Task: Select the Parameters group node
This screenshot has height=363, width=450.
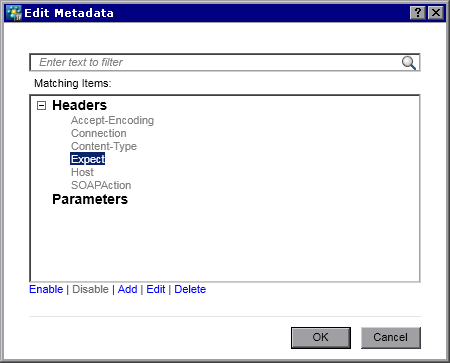Action: coord(90,199)
